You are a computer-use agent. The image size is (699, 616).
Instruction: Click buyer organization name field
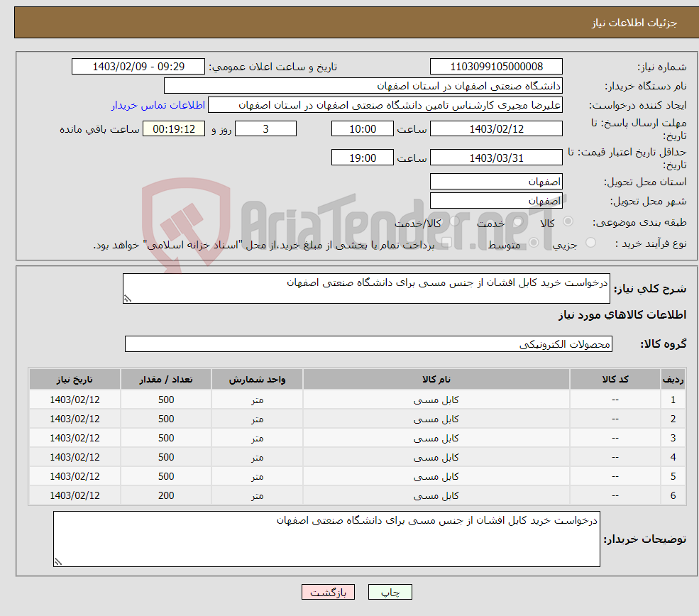(x=363, y=86)
